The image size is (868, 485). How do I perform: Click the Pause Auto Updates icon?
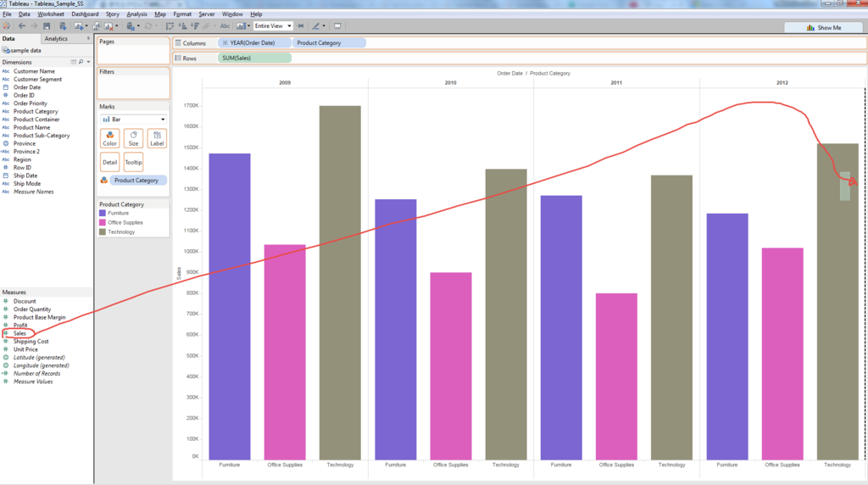click(x=131, y=26)
